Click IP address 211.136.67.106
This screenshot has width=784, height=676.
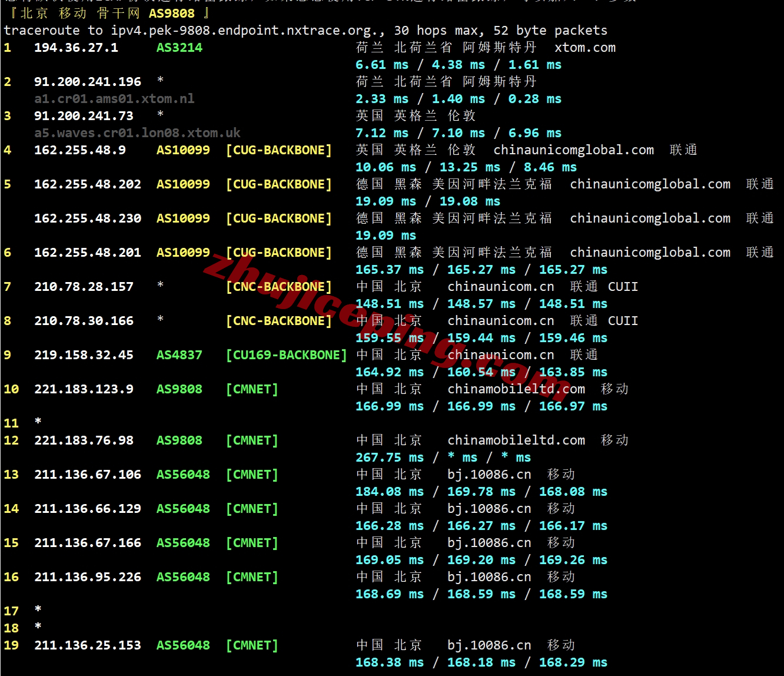(x=88, y=475)
